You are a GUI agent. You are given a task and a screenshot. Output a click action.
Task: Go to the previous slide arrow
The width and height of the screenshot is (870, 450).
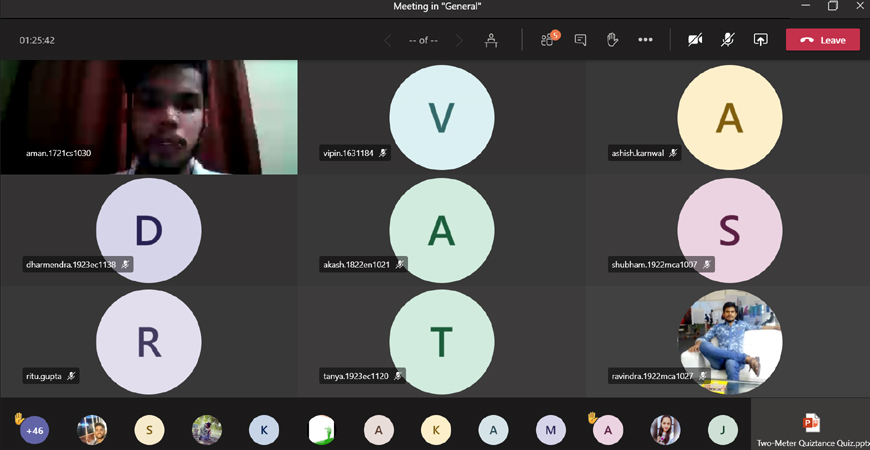click(388, 40)
